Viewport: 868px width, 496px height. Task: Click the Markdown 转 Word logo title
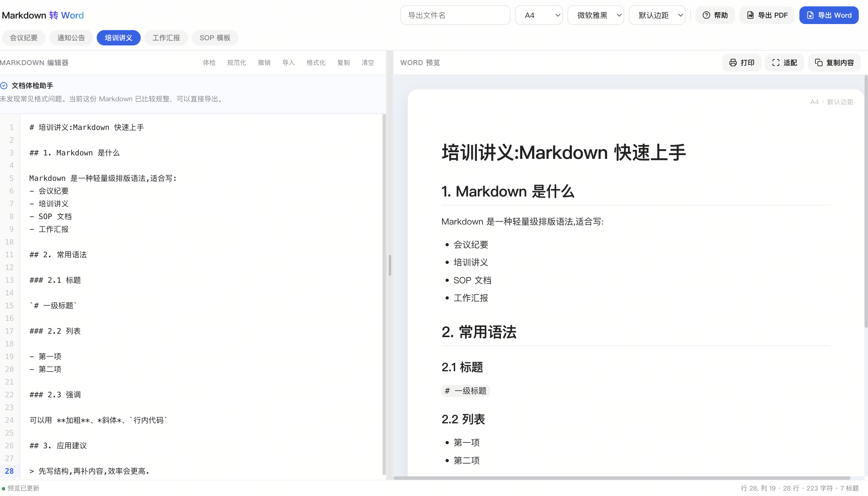[43, 15]
